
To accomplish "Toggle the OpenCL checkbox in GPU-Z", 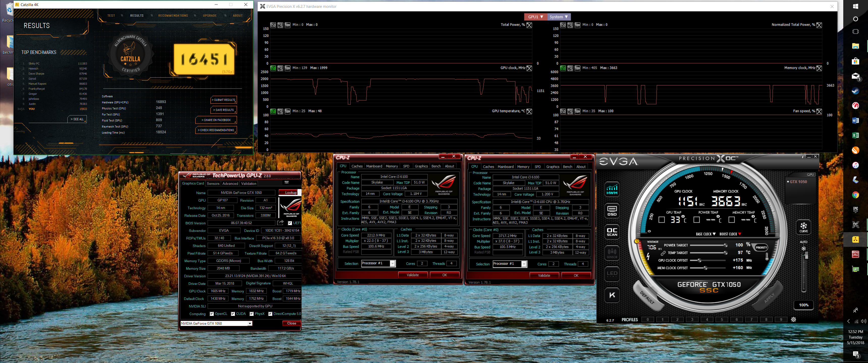I will tap(212, 314).
